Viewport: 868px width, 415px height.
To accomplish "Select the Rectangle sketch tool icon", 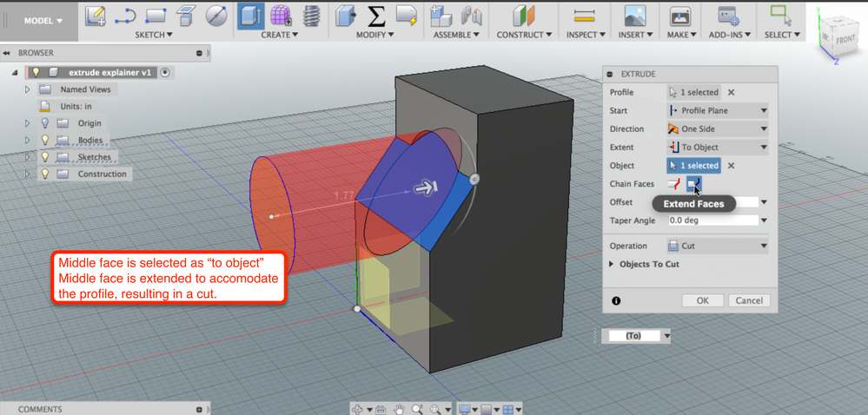I will pos(156,16).
